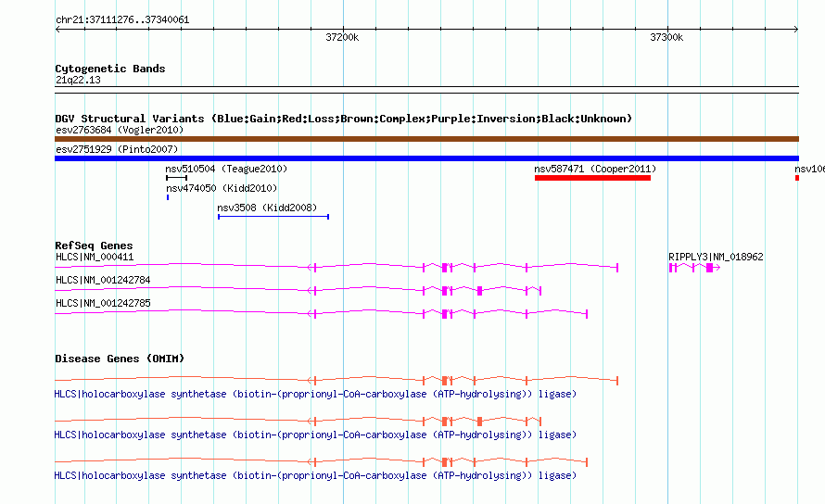
Task: Click the 37300k ruler mark
Action: click(x=666, y=37)
